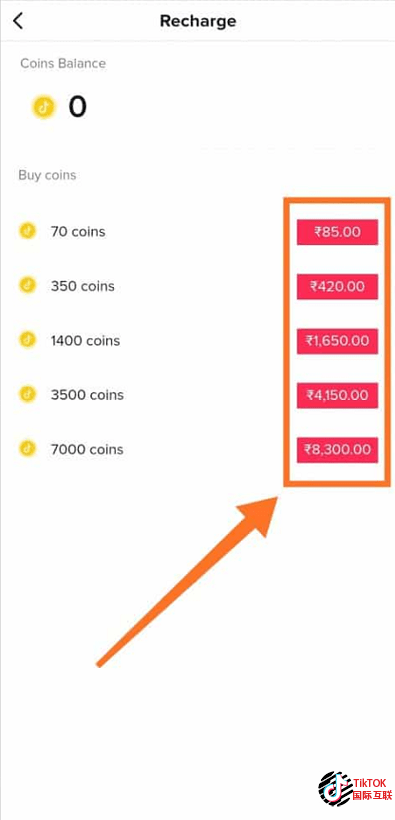Tap the ₹8,300.00 price button
Viewport: 395px width, 820px height.
(337, 450)
